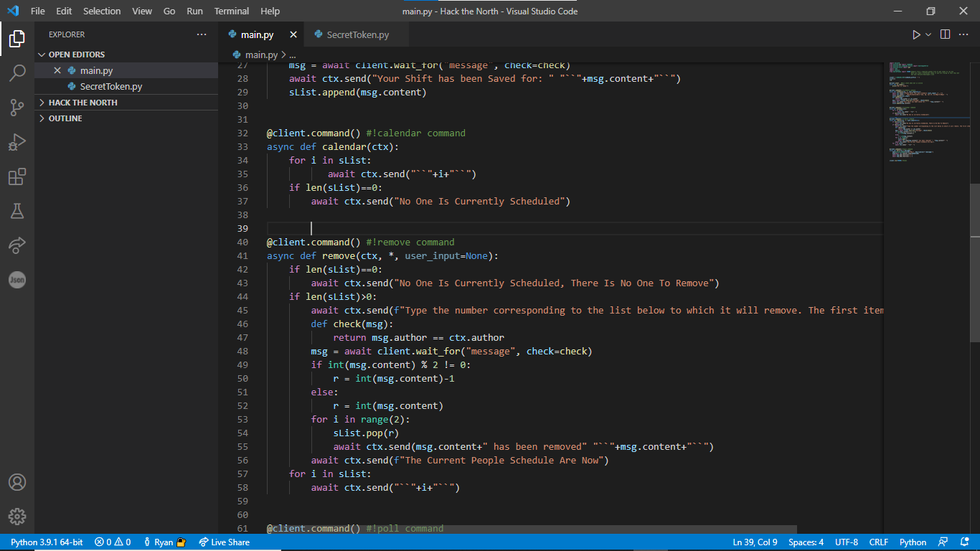Click the Split Editor Right icon
Screen dimensions: 980x551
coord(945,34)
